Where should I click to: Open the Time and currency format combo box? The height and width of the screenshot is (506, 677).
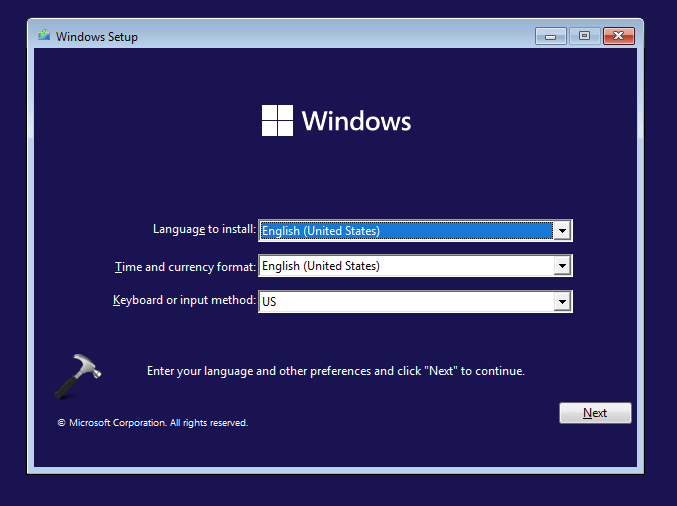click(x=405, y=266)
